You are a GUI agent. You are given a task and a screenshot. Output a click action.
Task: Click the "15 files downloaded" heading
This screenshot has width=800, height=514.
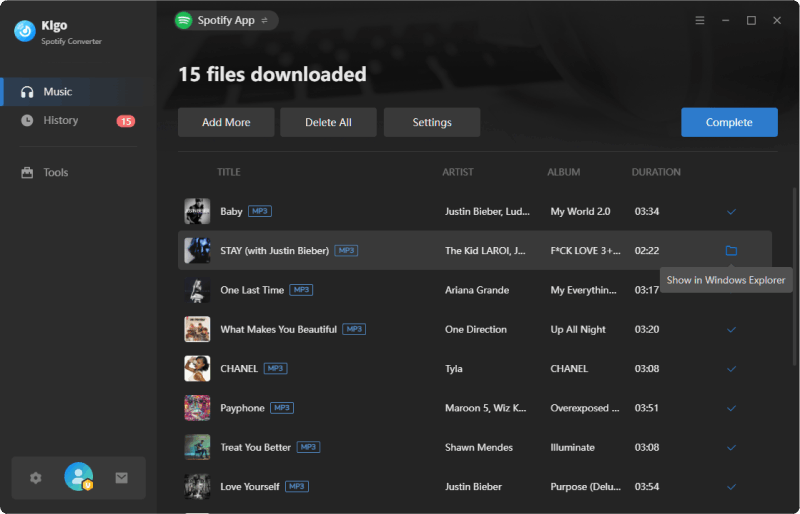(272, 75)
